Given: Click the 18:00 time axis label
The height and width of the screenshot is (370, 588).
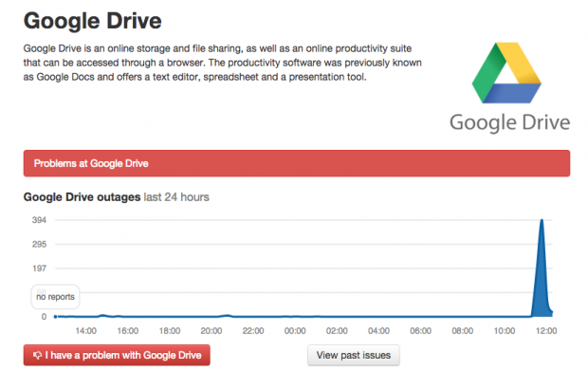Looking at the screenshot, I should (170, 331).
